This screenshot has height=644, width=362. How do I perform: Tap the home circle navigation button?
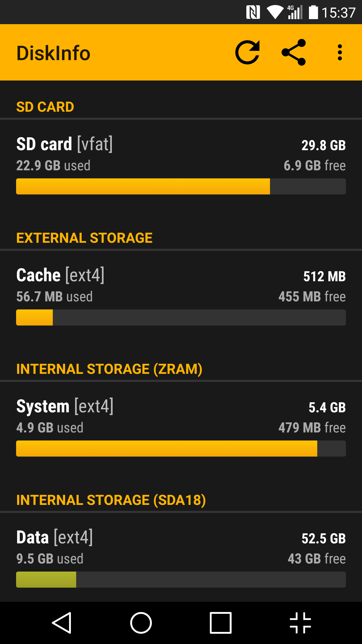pyautogui.click(x=141, y=623)
